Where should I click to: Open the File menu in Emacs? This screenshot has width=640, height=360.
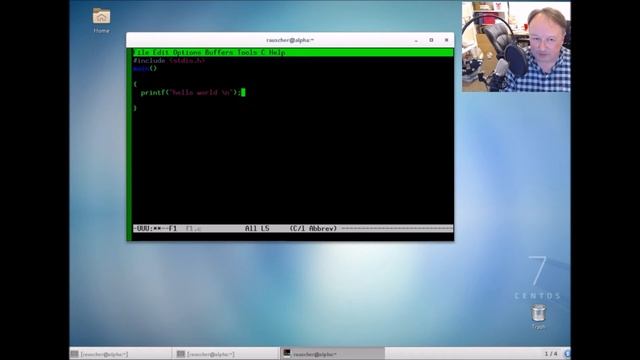coord(141,53)
